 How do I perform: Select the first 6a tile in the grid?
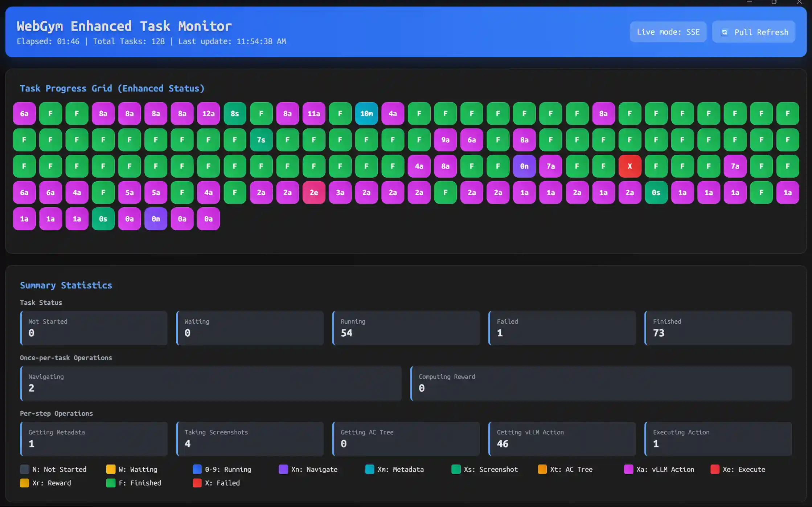point(24,113)
